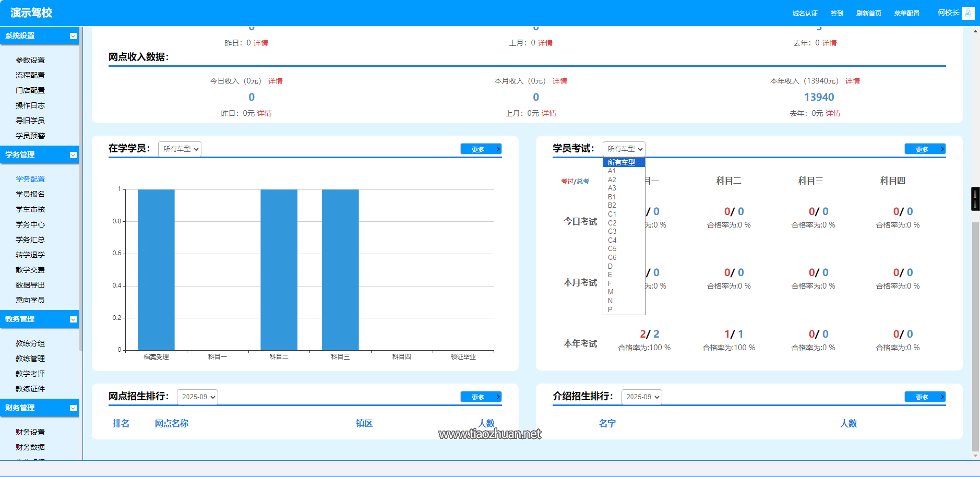Open 域名认证 in the top bar

805,14
